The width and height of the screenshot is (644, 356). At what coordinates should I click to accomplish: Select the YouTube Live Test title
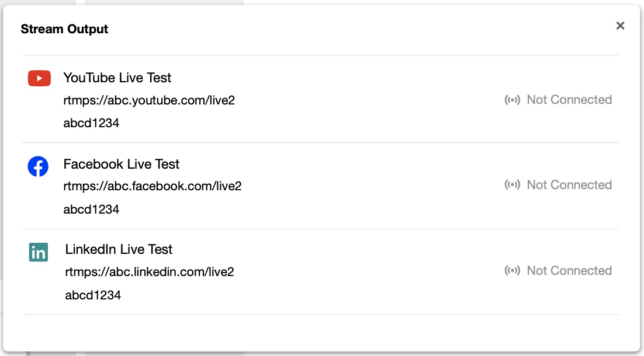(117, 78)
